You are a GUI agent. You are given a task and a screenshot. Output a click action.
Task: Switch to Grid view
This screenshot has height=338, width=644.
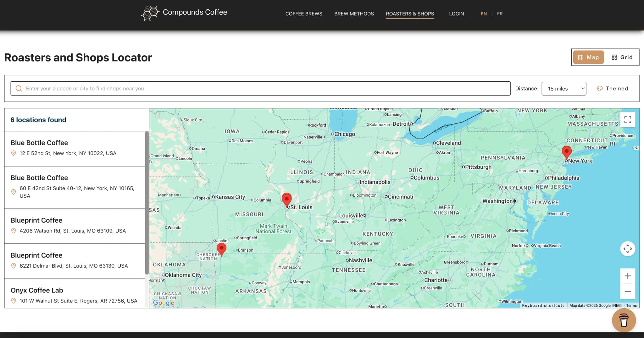[622, 57]
